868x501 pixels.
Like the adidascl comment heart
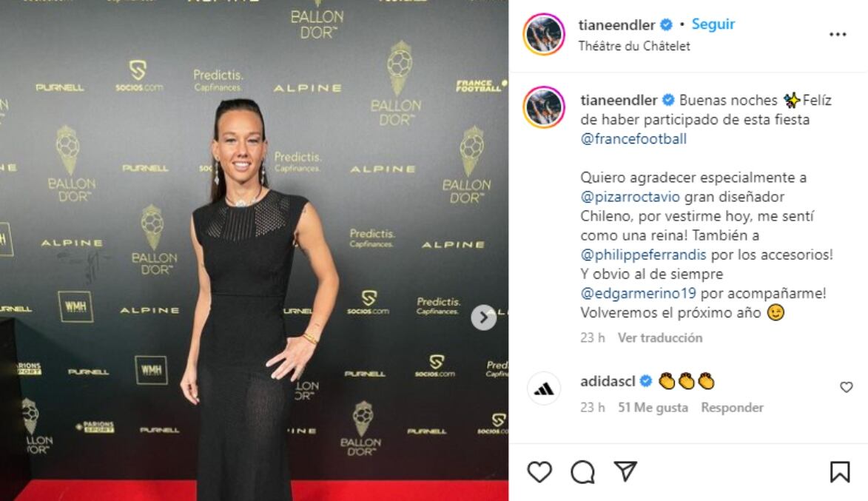(847, 387)
